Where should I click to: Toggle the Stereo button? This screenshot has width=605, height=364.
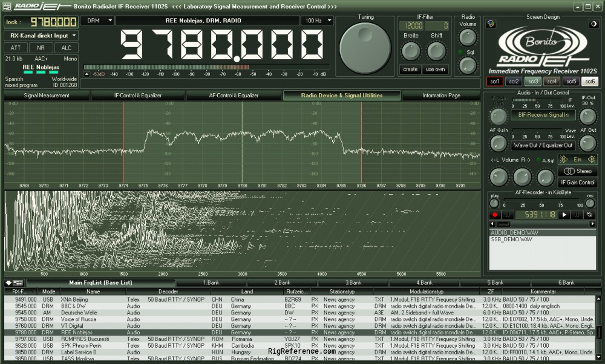578,171
